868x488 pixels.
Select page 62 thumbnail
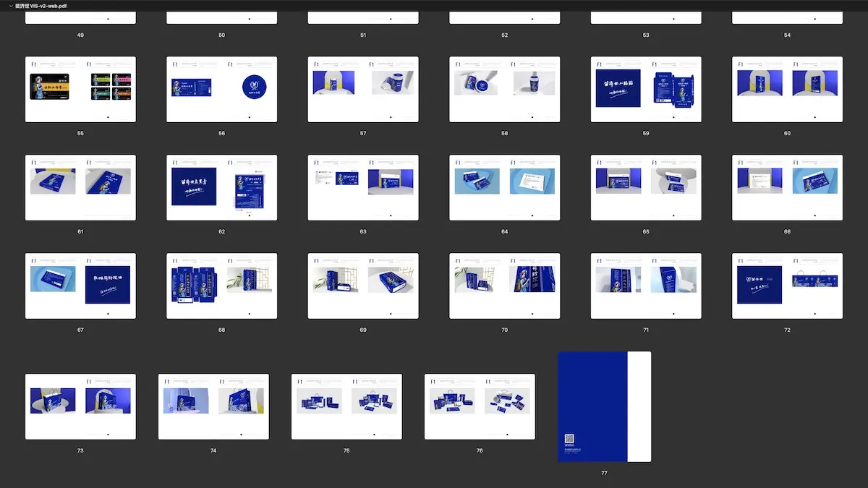(221, 188)
